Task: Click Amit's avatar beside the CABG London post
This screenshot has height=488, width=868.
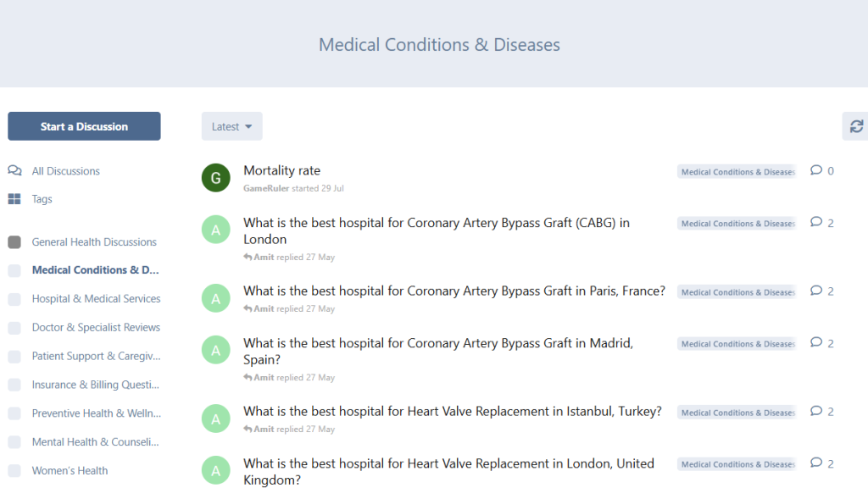Action: (x=216, y=230)
